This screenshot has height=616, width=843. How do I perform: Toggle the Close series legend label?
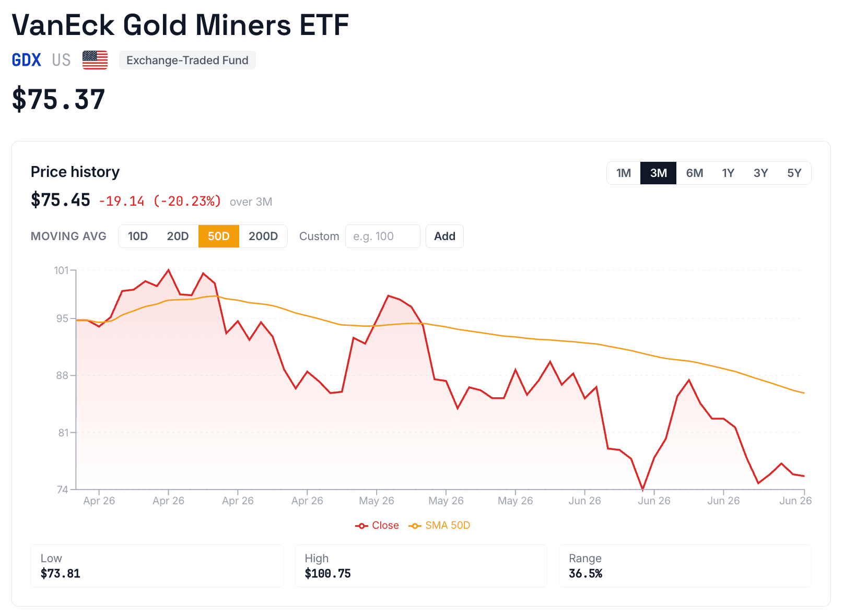pyautogui.click(x=385, y=526)
